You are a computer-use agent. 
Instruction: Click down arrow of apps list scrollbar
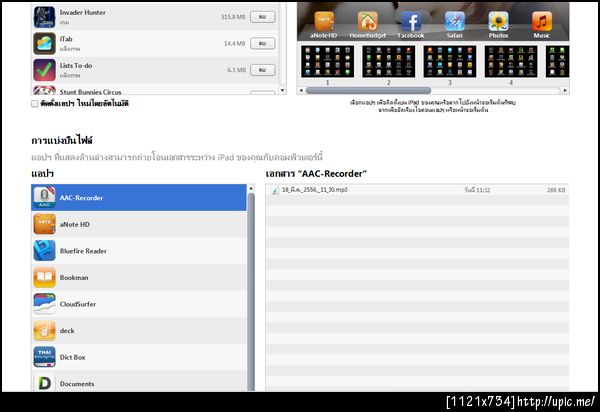click(x=282, y=90)
